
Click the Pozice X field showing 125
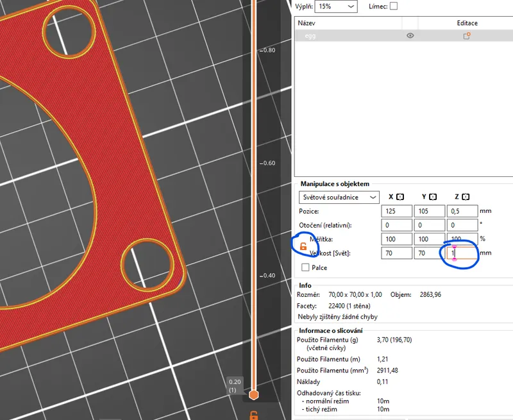396,212
